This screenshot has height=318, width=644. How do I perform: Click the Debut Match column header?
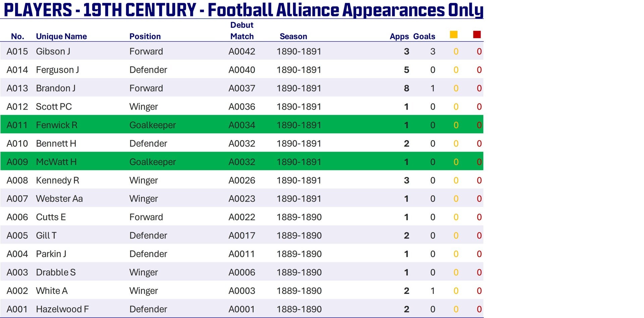tap(242, 31)
